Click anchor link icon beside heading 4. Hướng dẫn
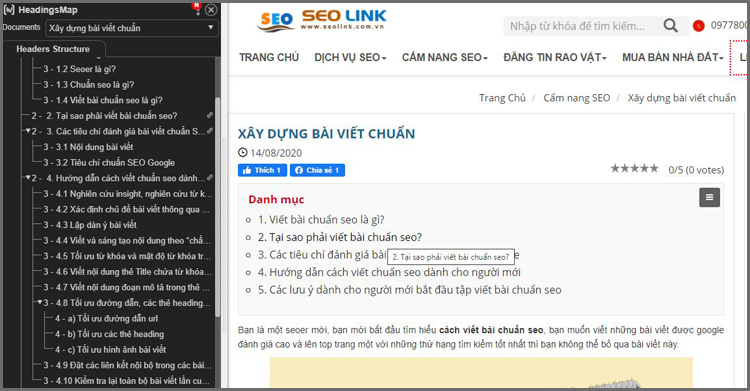Screen dimensions: 750x391 pos(210,178)
